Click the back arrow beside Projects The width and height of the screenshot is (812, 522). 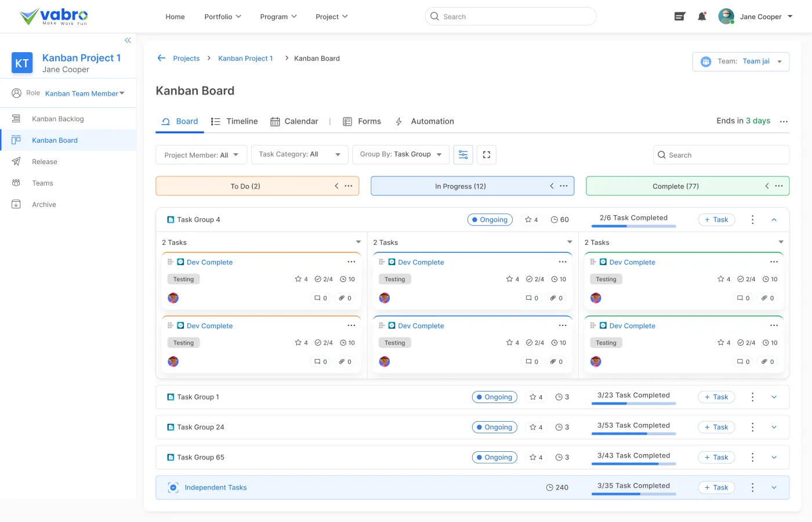161,58
